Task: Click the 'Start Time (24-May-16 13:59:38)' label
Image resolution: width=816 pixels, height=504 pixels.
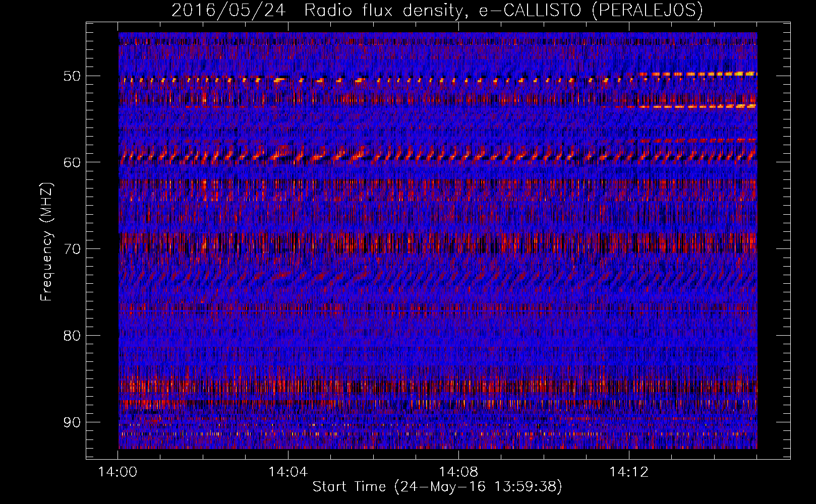Action: tap(437, 487)
